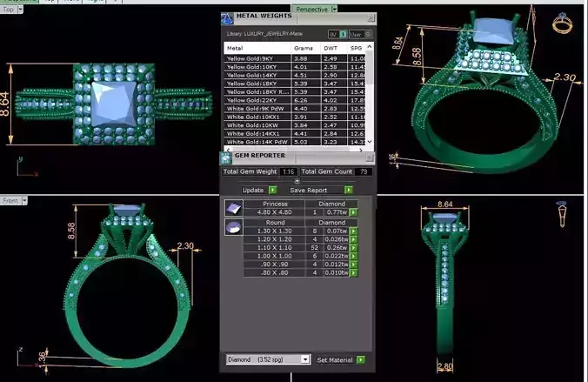Click the Total Gem Weight value 1.16
The height and width of the screenshot is (382, 588).
pos(288,171)
